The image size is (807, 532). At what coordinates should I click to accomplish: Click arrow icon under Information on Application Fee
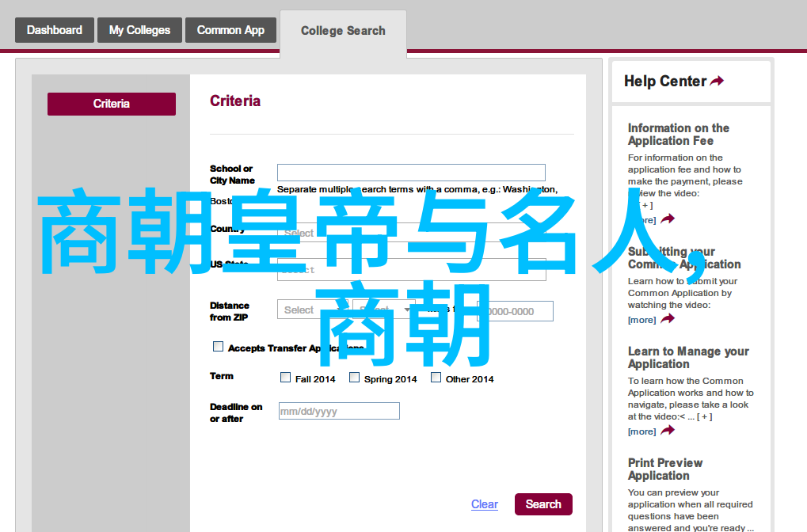click(668, 219)
